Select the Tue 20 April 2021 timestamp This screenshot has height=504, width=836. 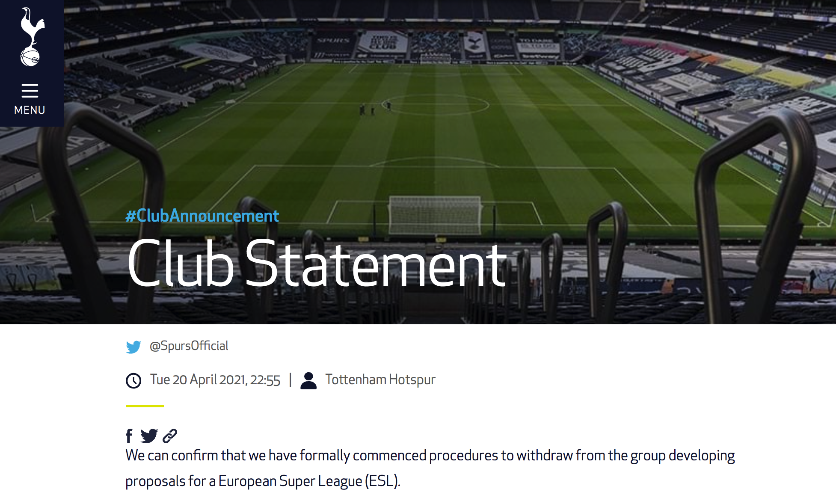pos(215,380)
